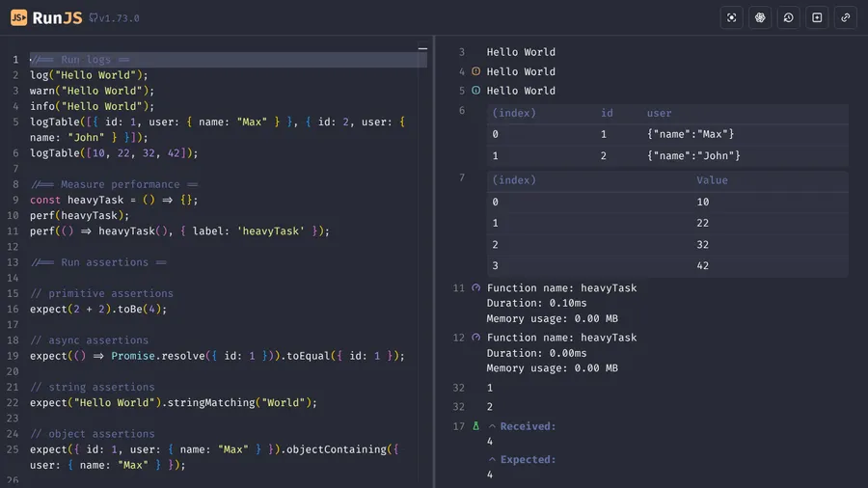This screenshot has height=488, width=868.
Task: Select the {"name":"Max"} table cell
Action: point(691,134)
